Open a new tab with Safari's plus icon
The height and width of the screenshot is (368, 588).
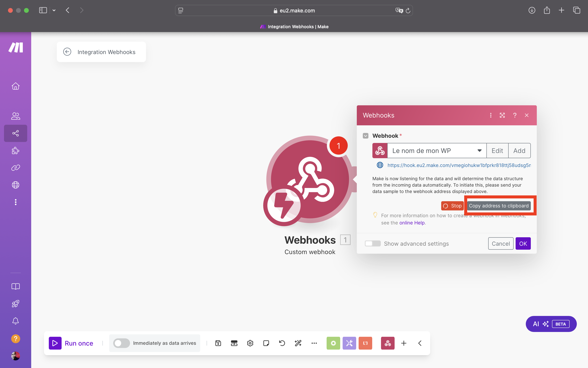pos(562,10)
